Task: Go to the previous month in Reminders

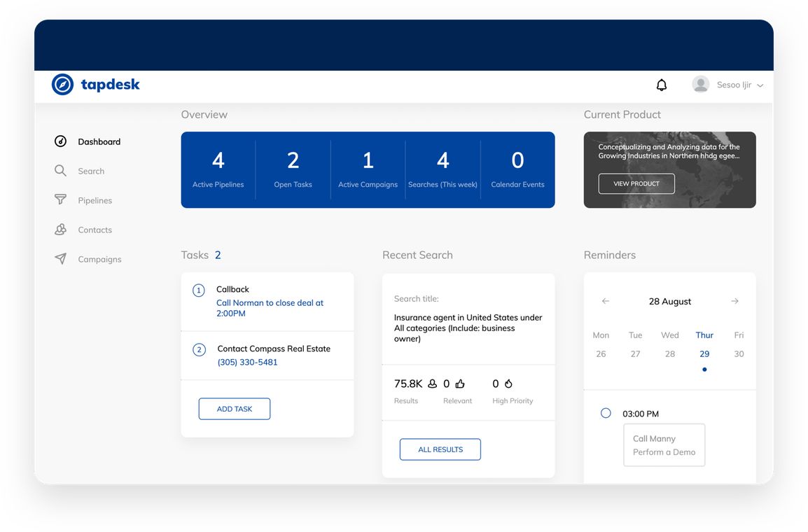Action: (x=605, y=301)
